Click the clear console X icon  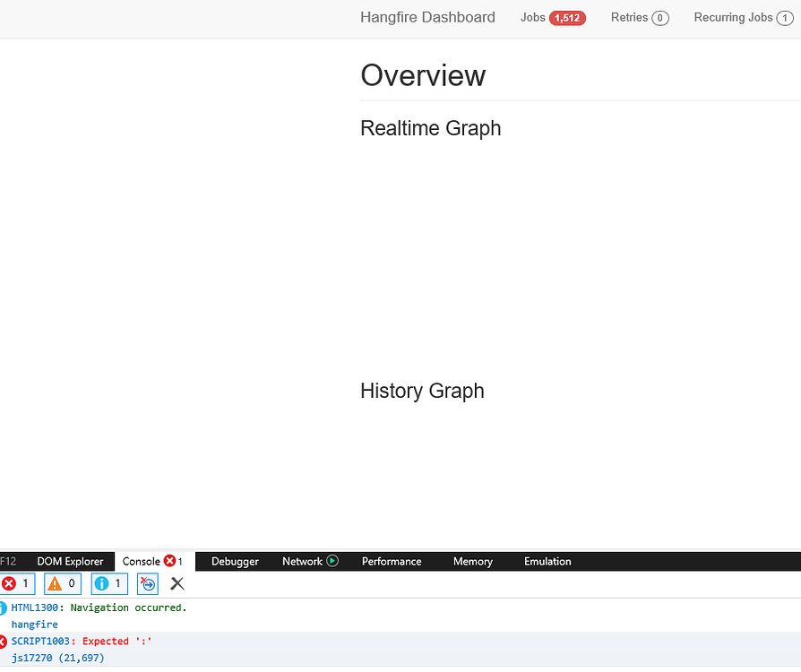pyautogui.click(x=177, y=583)
